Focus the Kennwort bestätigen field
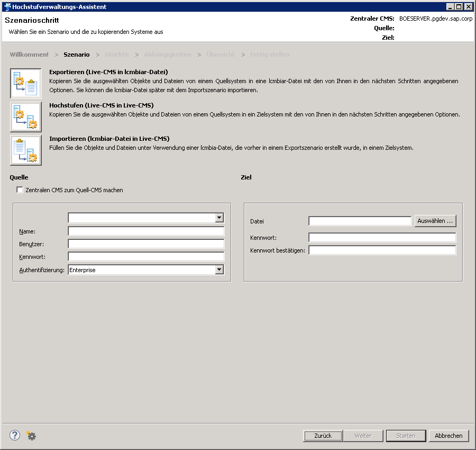 (x=382, y=250)
